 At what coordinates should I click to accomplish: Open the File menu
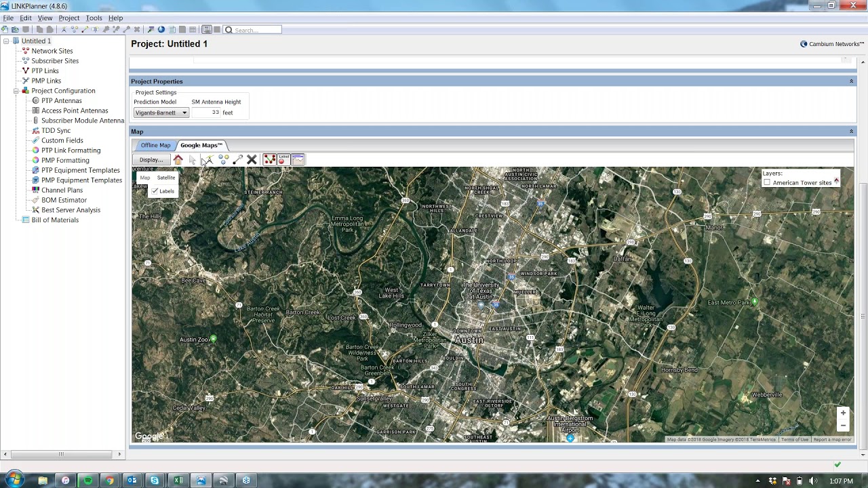click(x=8, y=18)
